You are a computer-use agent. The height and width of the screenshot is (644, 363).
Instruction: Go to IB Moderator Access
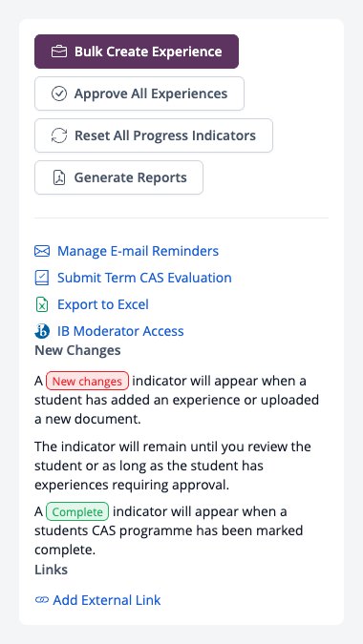120,331
